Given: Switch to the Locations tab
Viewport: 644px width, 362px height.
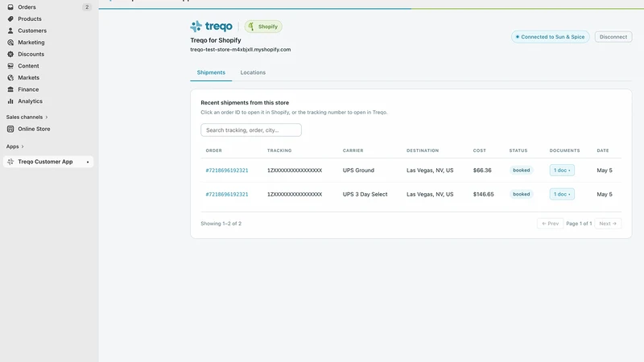Looking at the screenshot, I should (x=253, y=72).
